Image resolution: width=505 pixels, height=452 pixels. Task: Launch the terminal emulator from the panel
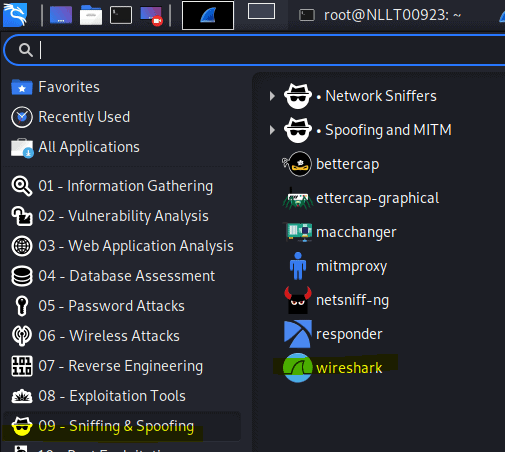pyautogui.click(x=121, y=15)
